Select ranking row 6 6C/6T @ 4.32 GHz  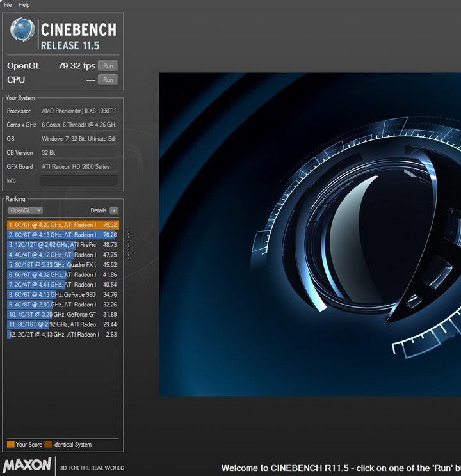[x=63, y=274]
